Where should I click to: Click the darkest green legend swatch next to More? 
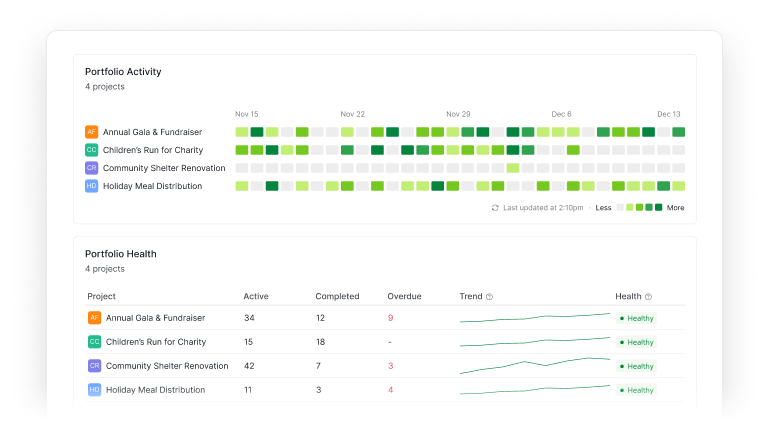(x=659, y=208)
